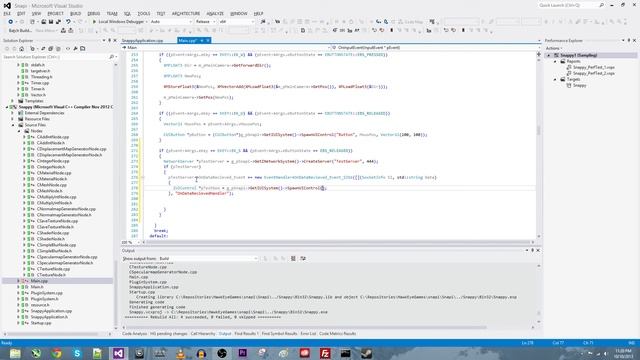This screenshot has width=640, height=360.
Task: Switch to the Code Metrics Results tab
Action: 338,333
